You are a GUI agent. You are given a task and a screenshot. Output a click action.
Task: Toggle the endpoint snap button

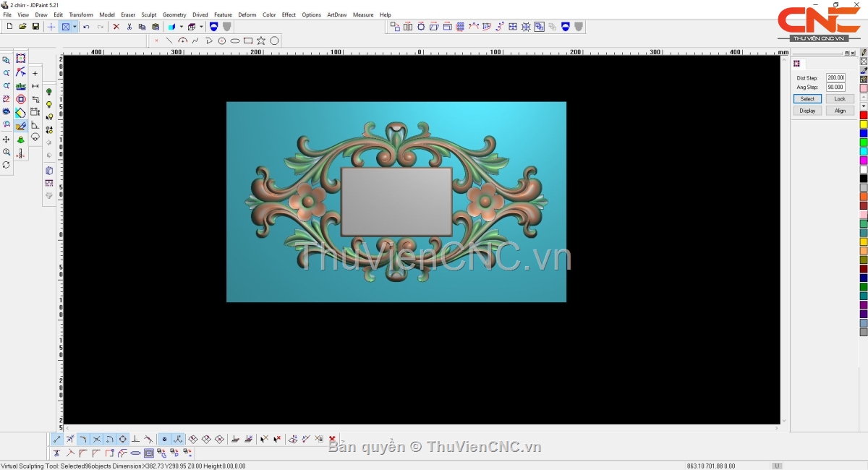tap(57, 439)
